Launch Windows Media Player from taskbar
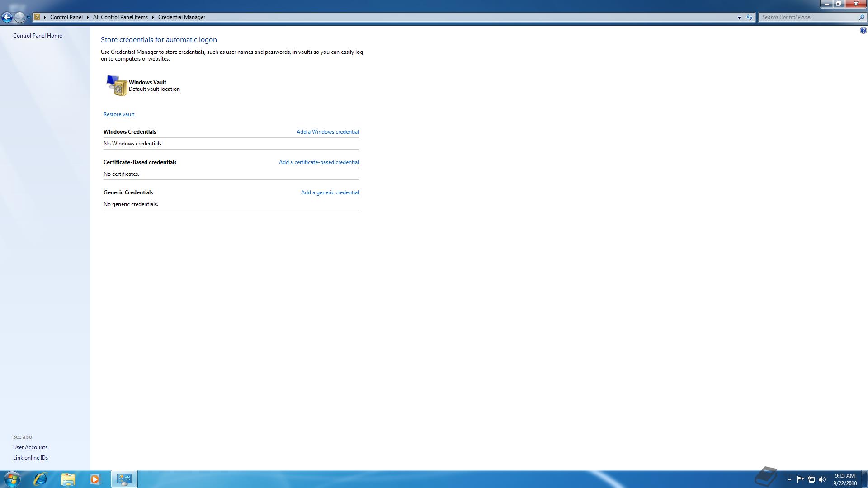 95,479
